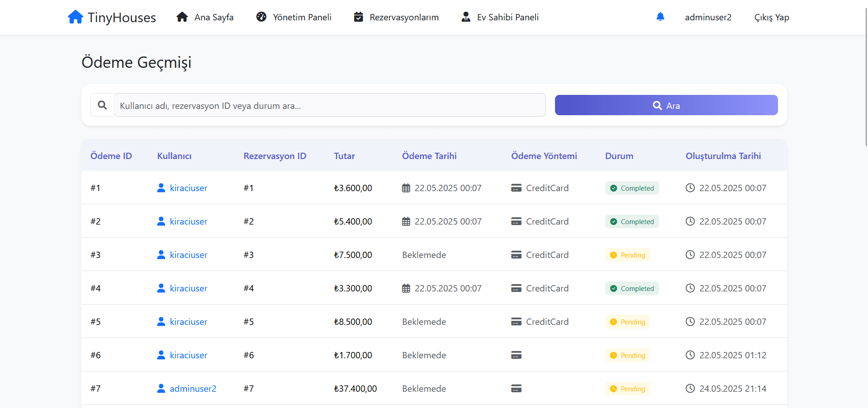Click the green check icon in row #2 status

coord(613,222)
